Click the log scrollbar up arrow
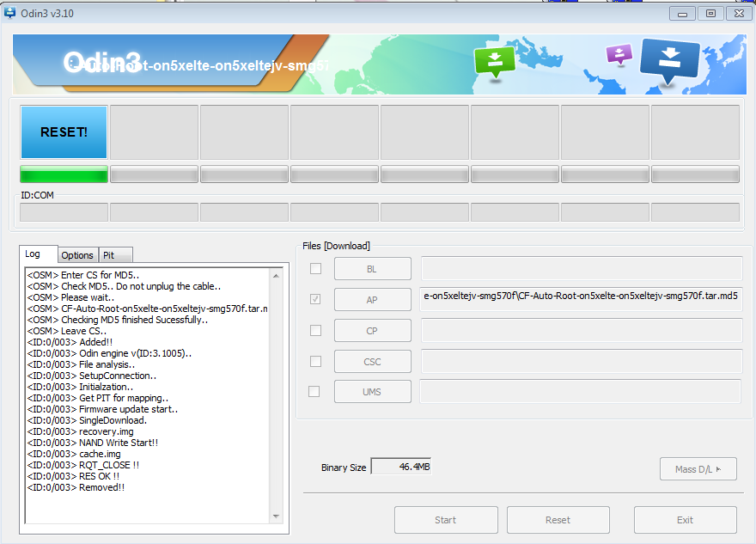This screenshot has width=756, height=544. pyautogui.click(x=276, y=276)
